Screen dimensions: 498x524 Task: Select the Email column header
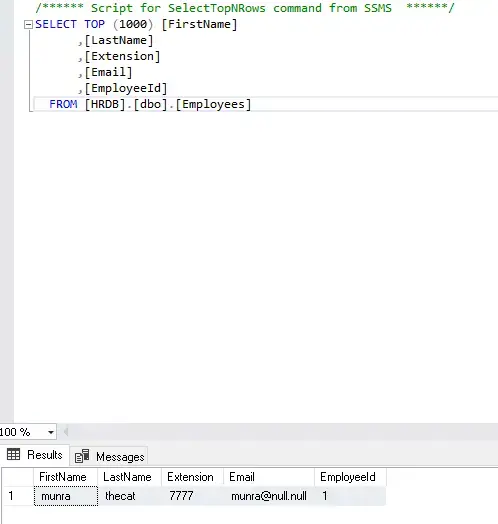click(x=269, y=477)
